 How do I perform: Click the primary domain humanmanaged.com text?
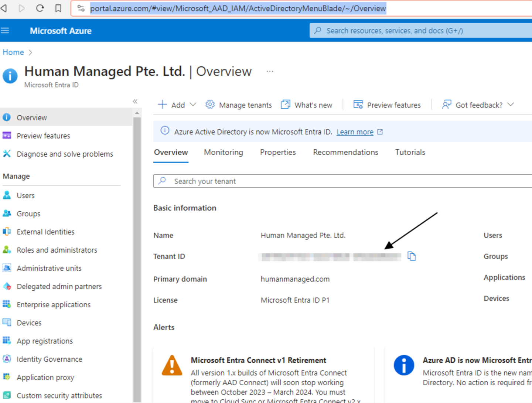295,279
